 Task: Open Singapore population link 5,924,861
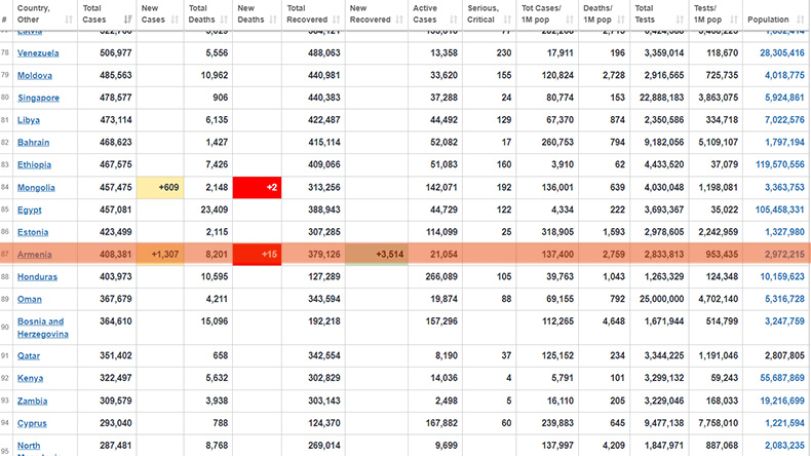[x=784, y=98]
